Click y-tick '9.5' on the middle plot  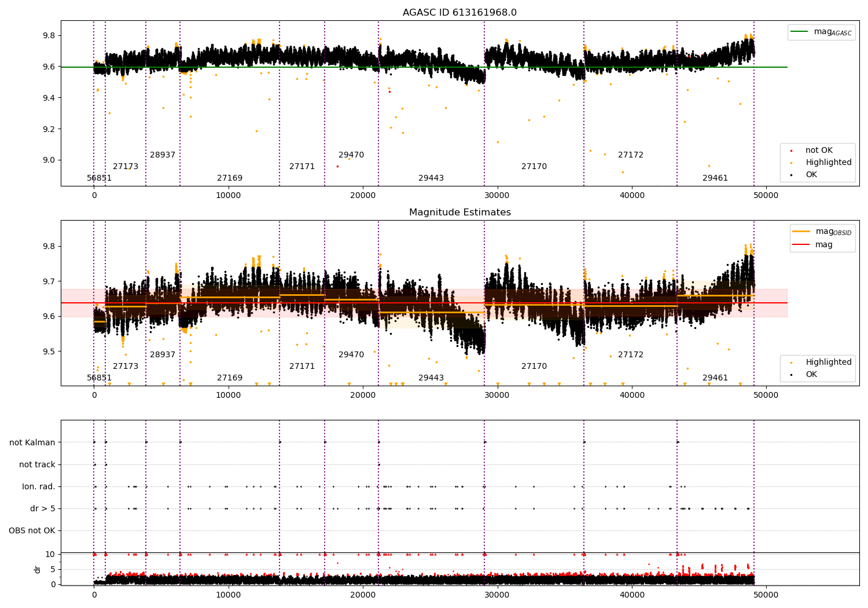(50, 351)
